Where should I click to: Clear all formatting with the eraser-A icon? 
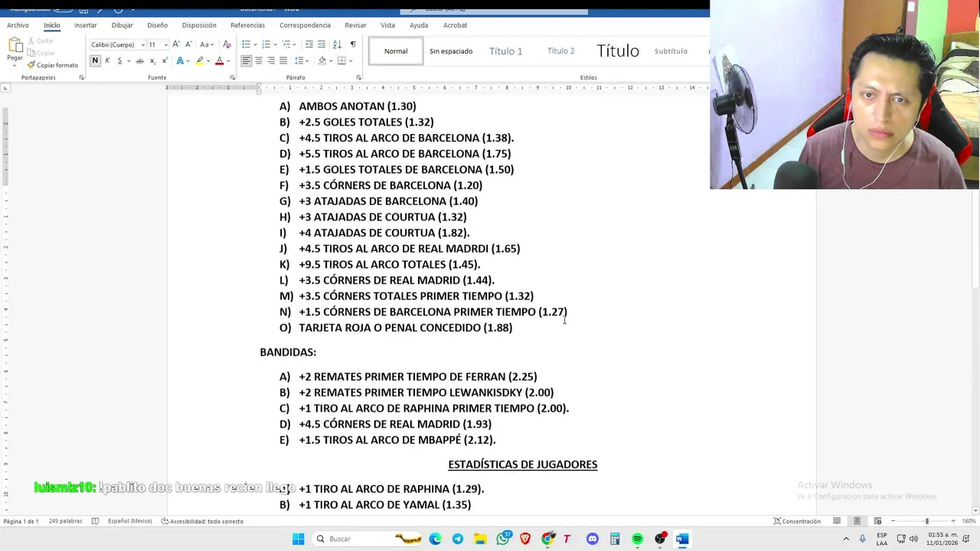tap(227, 44)
